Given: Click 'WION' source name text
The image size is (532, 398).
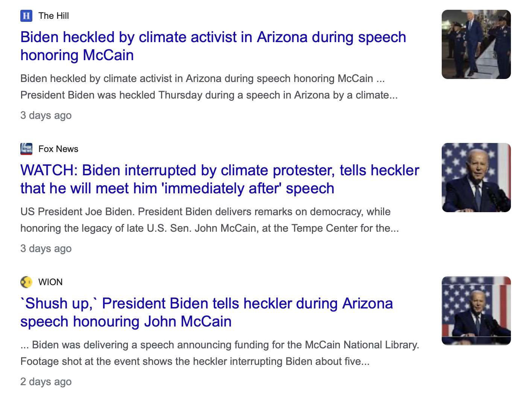Looking at the screenshot, I should coord(50,282).
